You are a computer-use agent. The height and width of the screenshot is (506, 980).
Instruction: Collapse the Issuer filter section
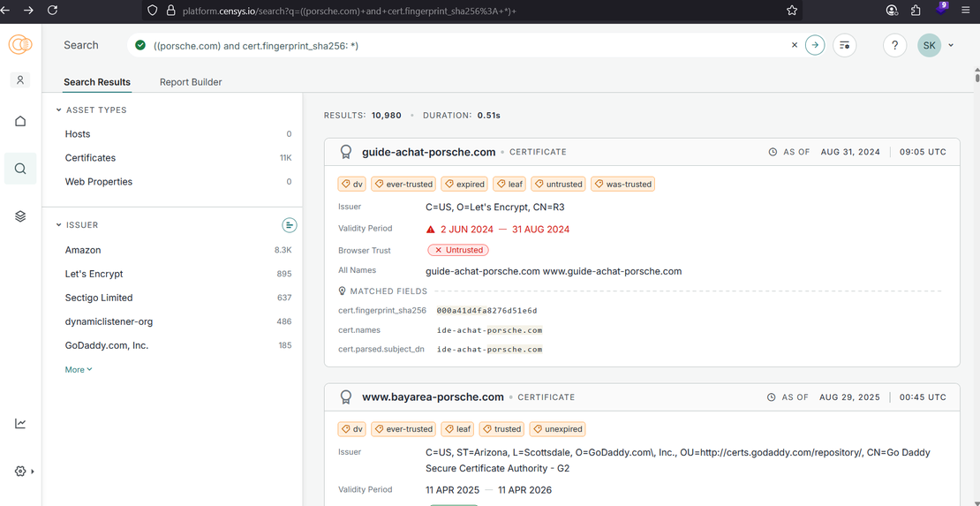point(59,225)
